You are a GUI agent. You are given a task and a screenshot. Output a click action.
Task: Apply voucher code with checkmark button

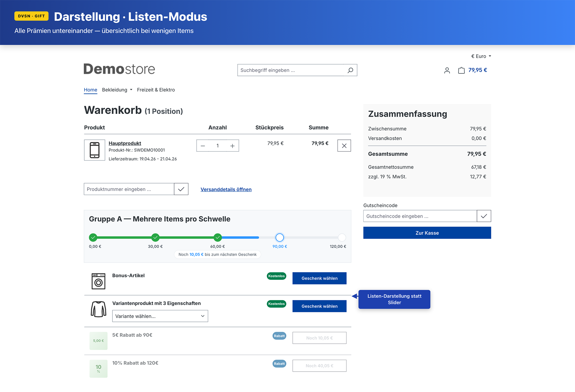coord(484,216)
